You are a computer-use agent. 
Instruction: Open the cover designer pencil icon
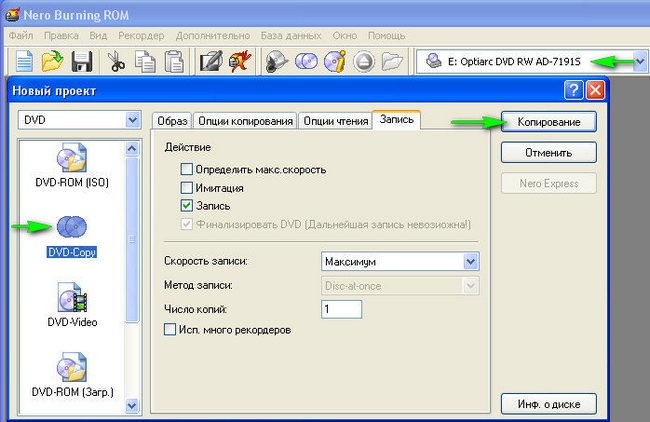point(211,61)
